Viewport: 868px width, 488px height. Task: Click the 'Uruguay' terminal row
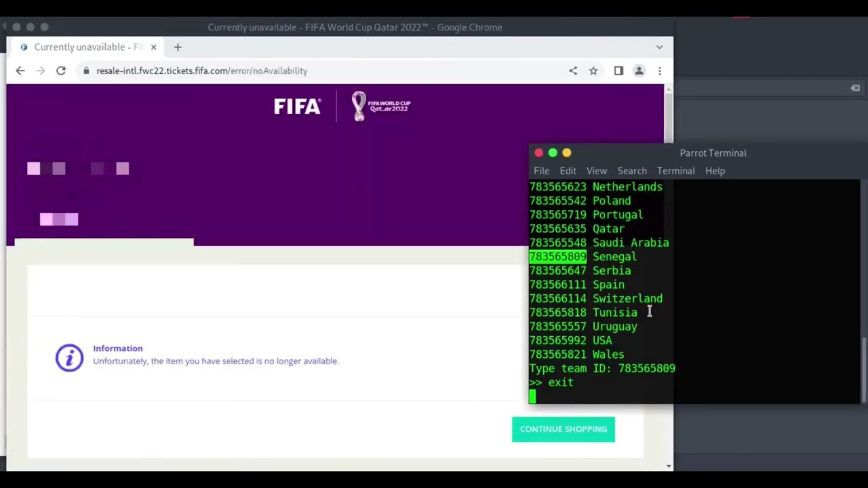[583, 327]
